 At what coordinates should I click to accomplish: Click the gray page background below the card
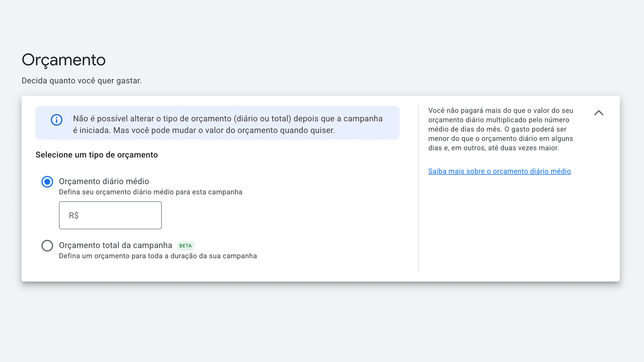click(322, 322)
